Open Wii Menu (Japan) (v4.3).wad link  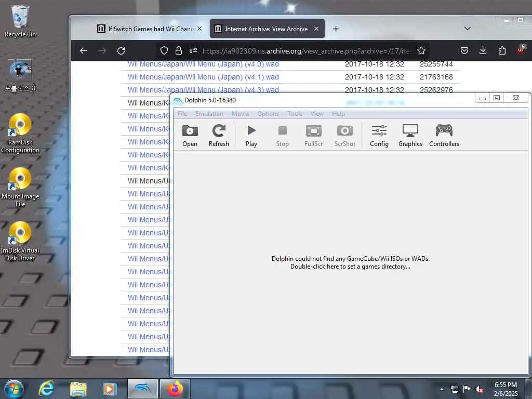coord(203,90)
